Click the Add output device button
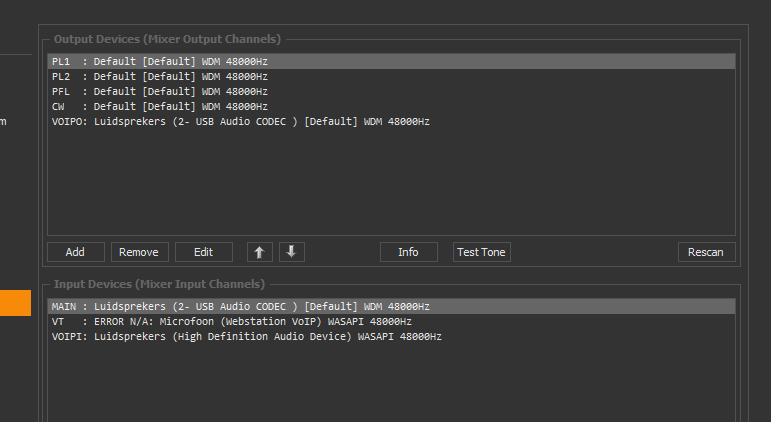 [x=75, y=252]
